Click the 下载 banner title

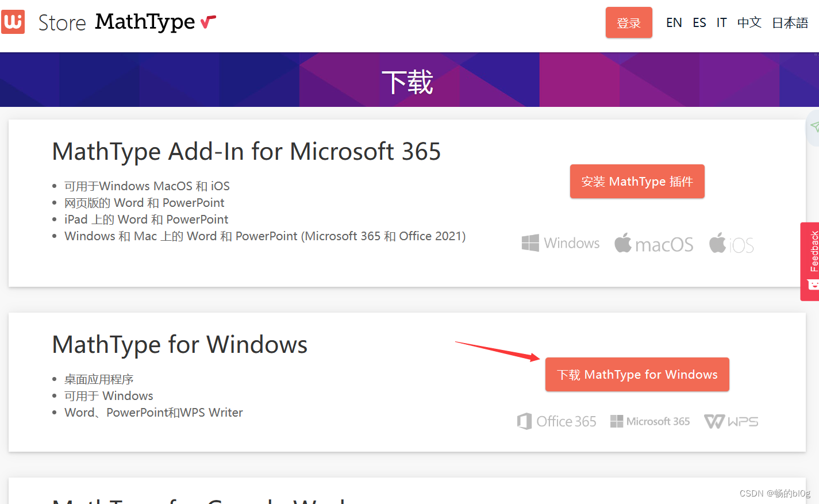pyautogui.click(x=407, y=82)
